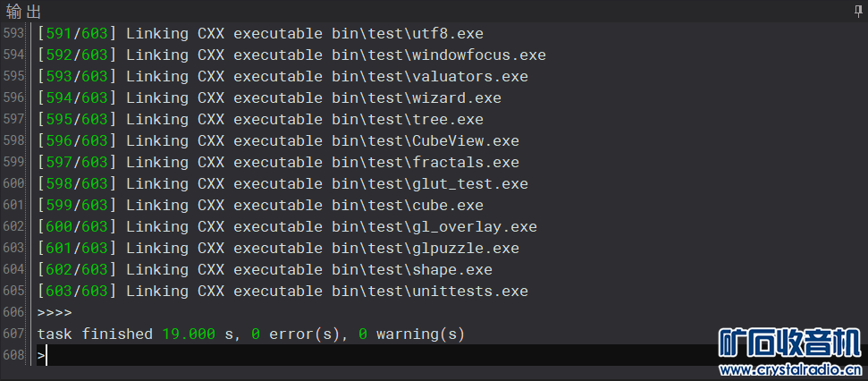Click the tree.exe output line
This screenshot has width=868, height=381.
[260, 120]
